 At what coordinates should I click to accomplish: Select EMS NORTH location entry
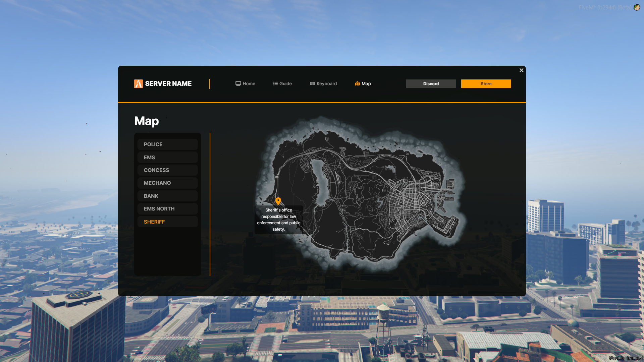167,209
